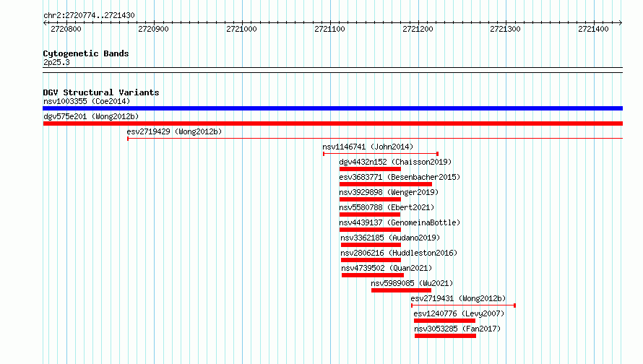Click the red bar under nsv3929898

pyautogui.click(x=370, y=199)
